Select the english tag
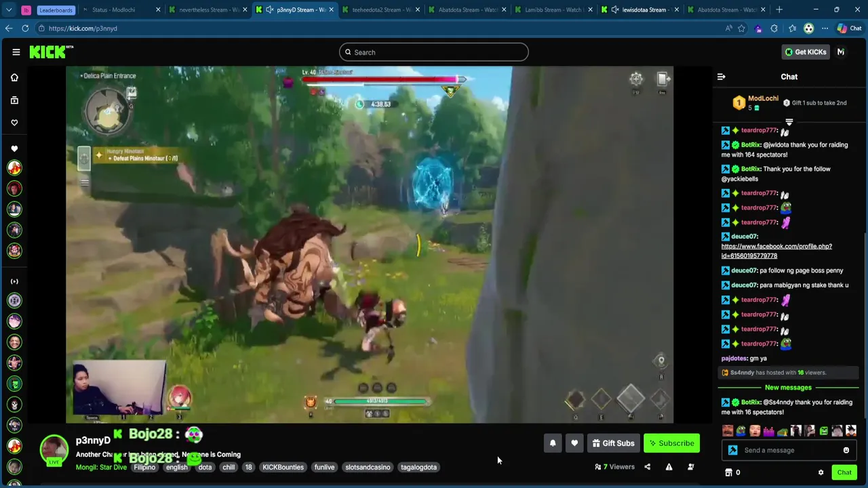868x488 pixels. tap(177, 467)
